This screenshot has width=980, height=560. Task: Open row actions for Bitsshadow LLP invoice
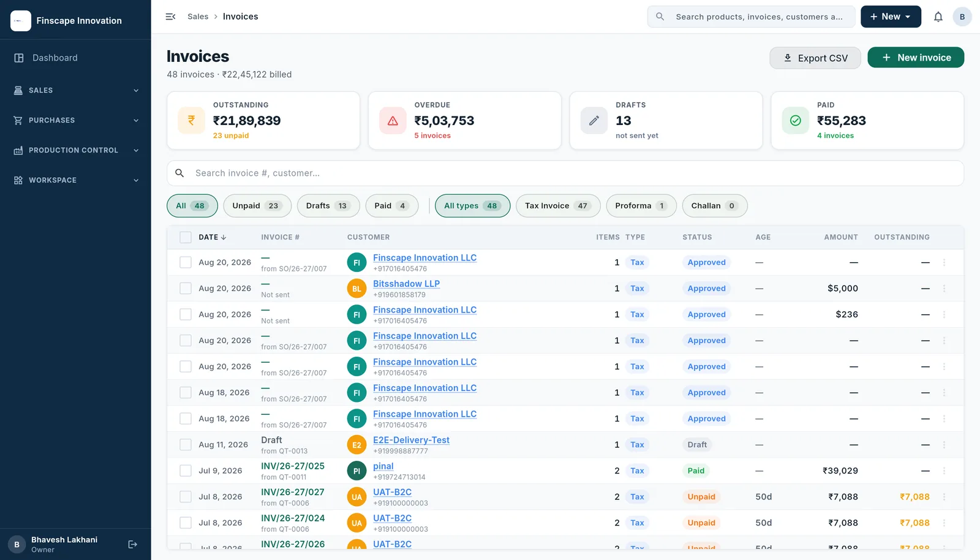[944, 288]
